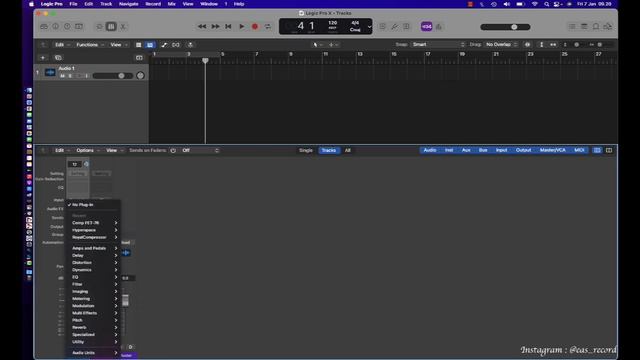The image size is (640, 360).
Task: Toggle the Inst channel strip filter
Action: [449, 150]
